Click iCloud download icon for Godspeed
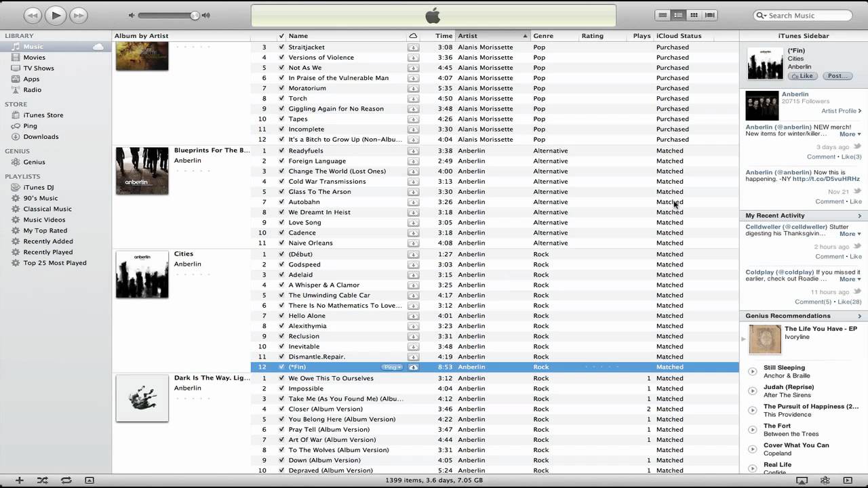Image resolution: width=868 pixels, height=488 pixels. [413, 265]
